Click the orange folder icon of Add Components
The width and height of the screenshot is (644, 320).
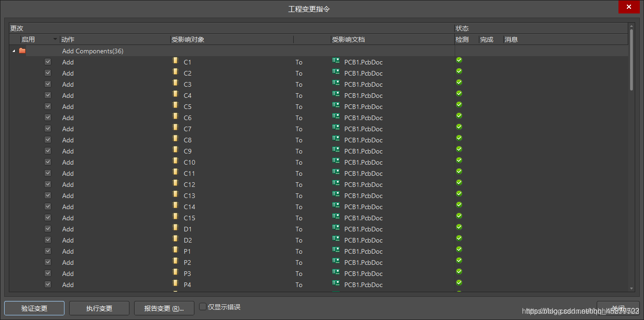(22, 51)
